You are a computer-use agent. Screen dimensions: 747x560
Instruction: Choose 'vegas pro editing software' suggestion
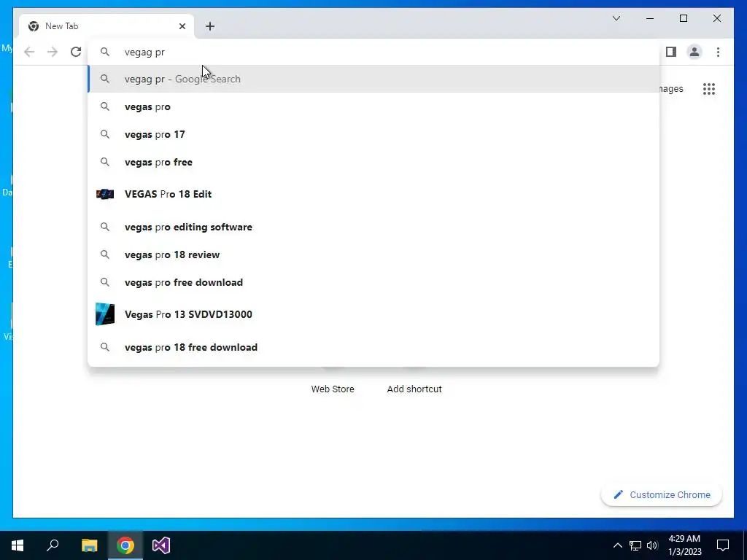pyautogui.click(x=373, y=227)
